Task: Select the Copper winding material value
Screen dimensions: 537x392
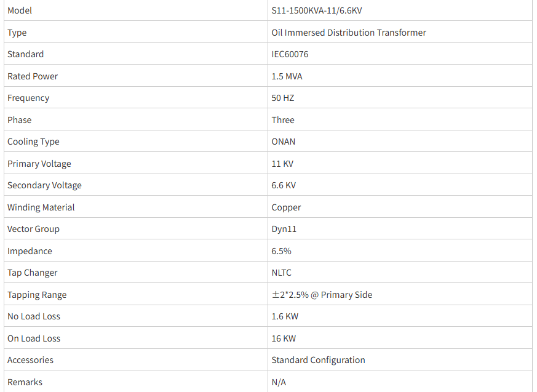Action: tap(286, 207)
